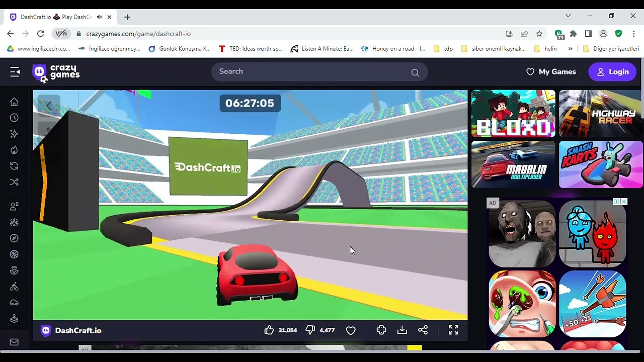Click the DashCraft.io title under game
The image size is (644, 362).
click(x=78, y=330)
